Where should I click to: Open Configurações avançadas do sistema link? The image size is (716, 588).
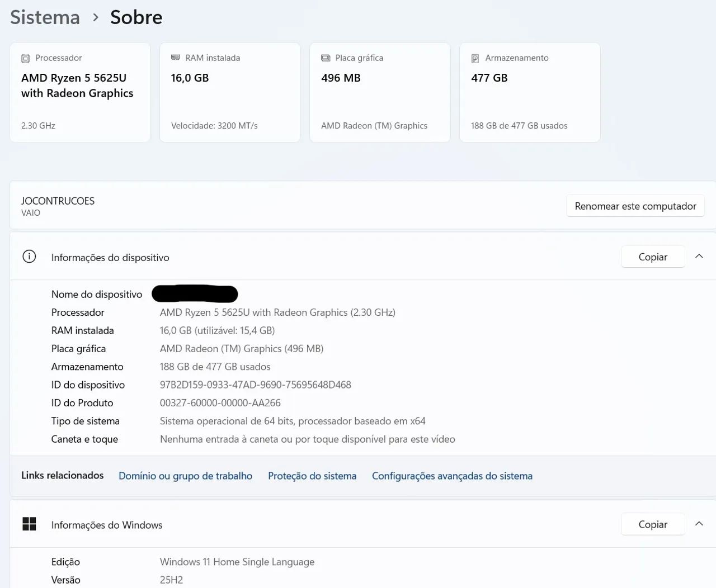452,476
